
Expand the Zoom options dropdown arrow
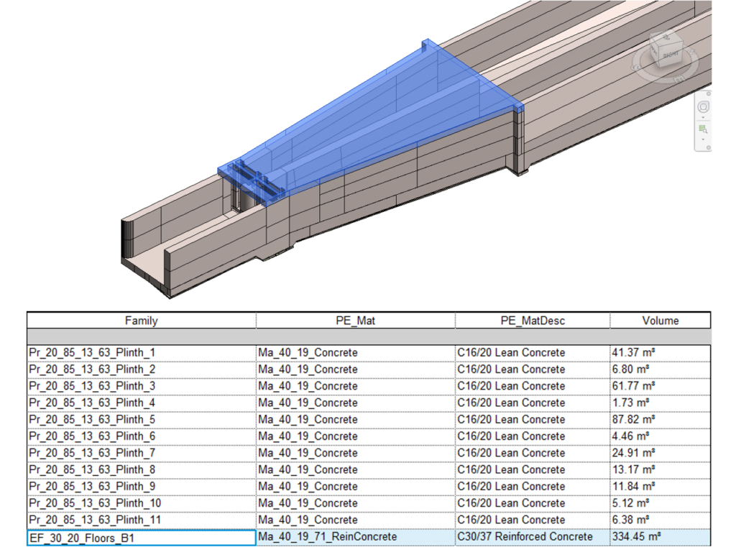pyautogui.click(x=704, y=139)
